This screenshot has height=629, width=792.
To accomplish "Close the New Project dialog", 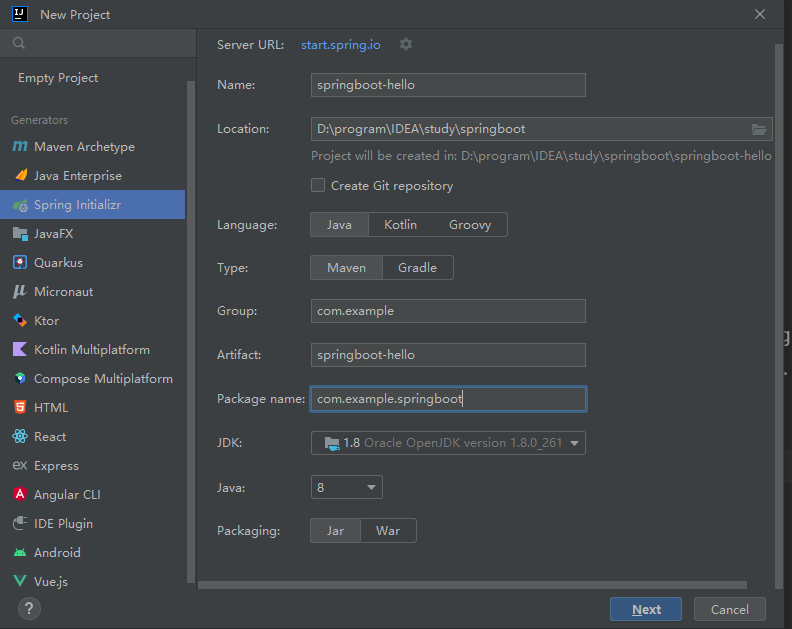I will pos(760,14).
